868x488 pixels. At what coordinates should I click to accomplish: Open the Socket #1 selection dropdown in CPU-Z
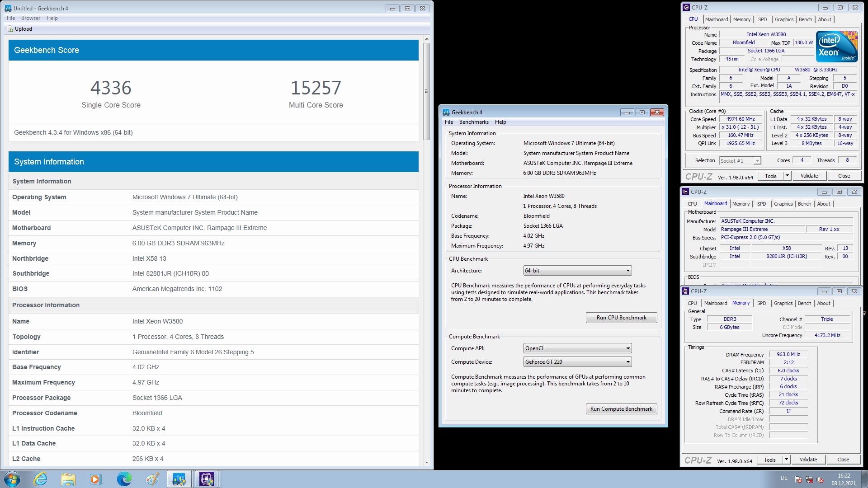(x=740, y=161)
